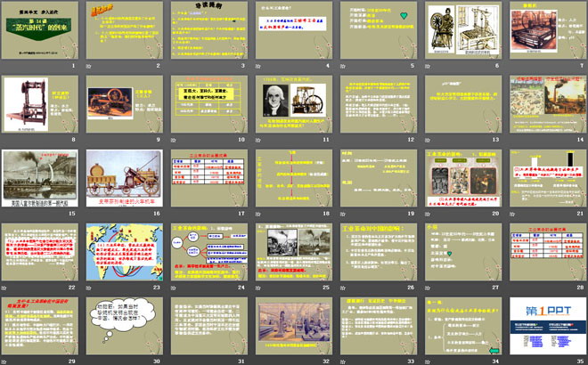Click slide 31 white paragraph text thumbnail

click(x=209, y=326)
